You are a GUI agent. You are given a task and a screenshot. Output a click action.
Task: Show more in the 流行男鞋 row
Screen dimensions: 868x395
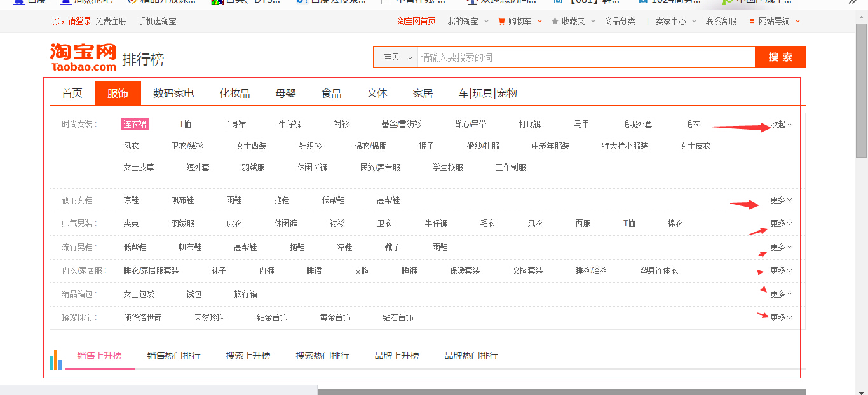[x=781, y=247]
